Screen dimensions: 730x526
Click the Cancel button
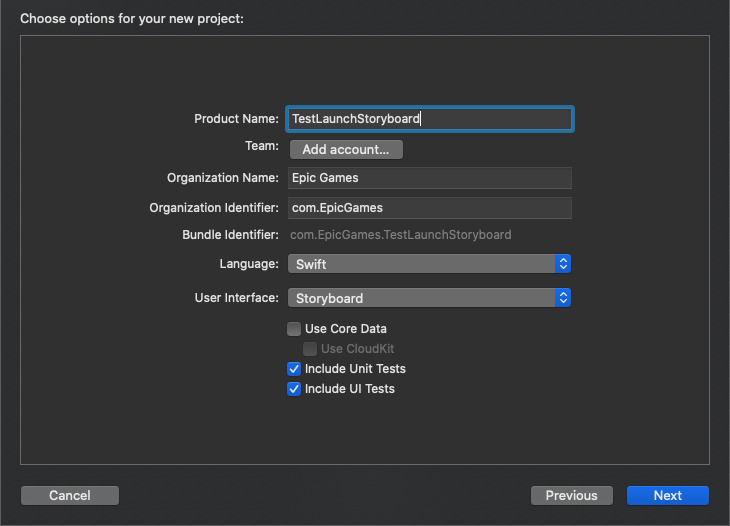pos(70,496)
